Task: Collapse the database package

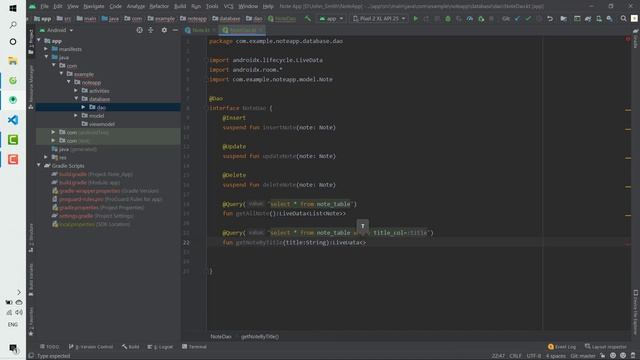Action: [x=76, y=99]
